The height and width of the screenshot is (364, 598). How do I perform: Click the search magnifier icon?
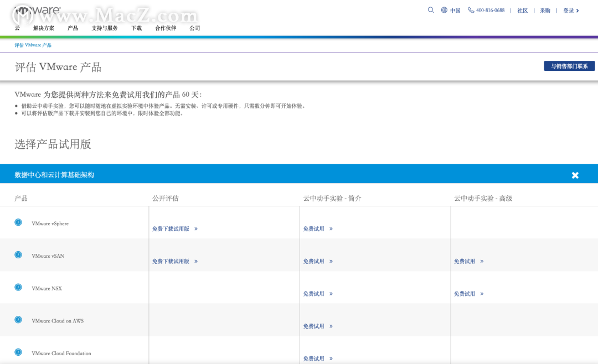click(431, 10)
